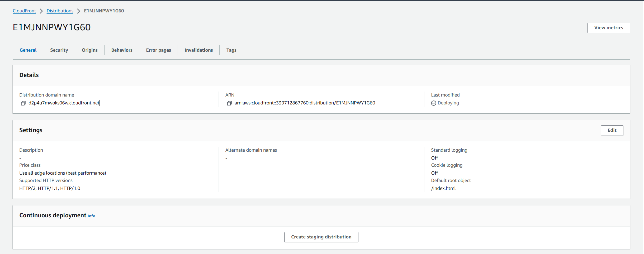Click the Cookie logging Off value
Screen dimensions: 644x254
coord(434,173)
